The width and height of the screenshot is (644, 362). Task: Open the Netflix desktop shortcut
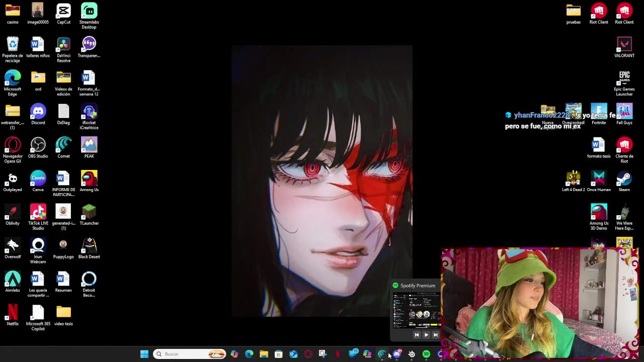coord(13,315)
